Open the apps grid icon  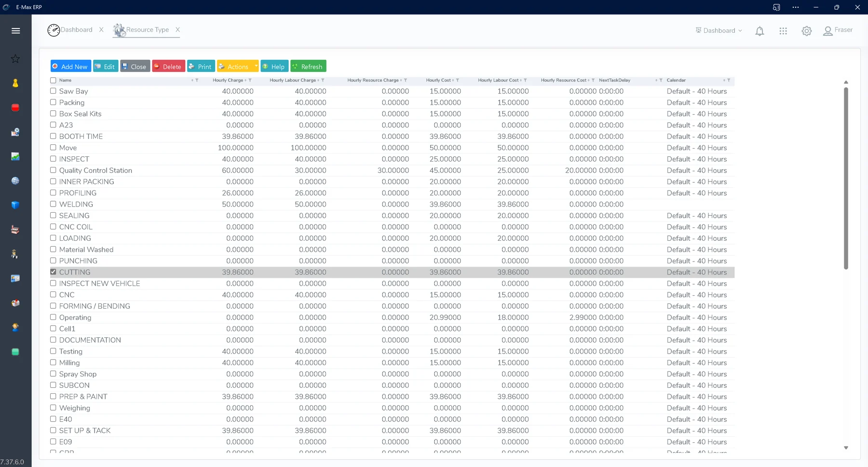(x=783, y=31)
